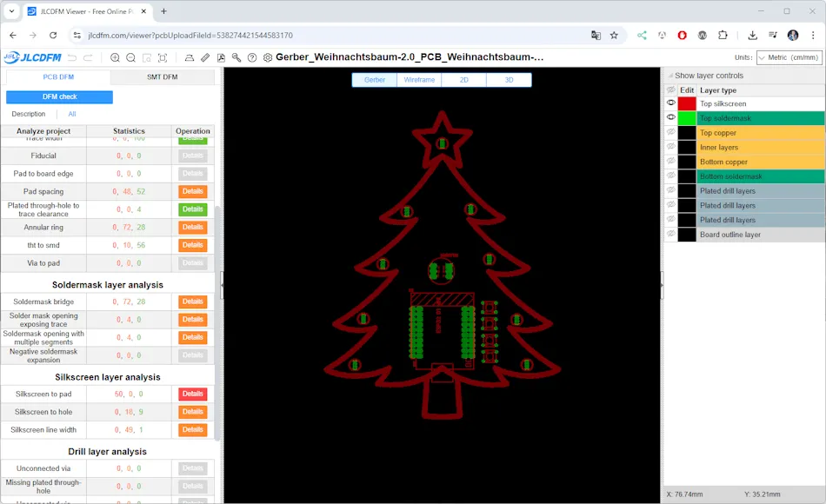Show the Top copper layer
The width and height of the screenshot is (826, 504).
670,133
